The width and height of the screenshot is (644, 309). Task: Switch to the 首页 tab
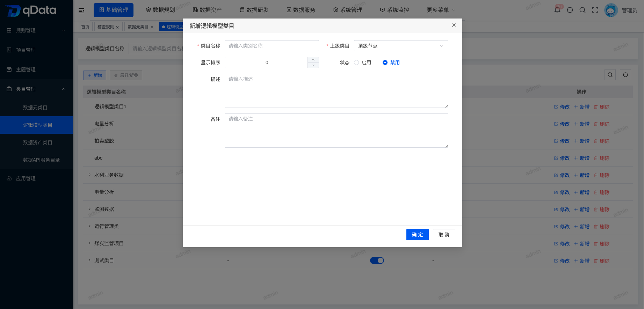click(85, 27)
